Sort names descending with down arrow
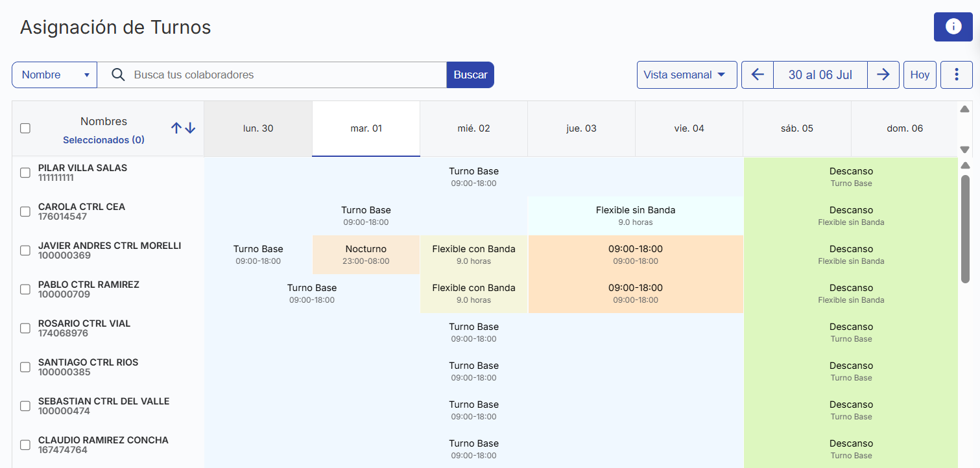The width and height of the screenshot is (980, 468). [x=190, y=128]
